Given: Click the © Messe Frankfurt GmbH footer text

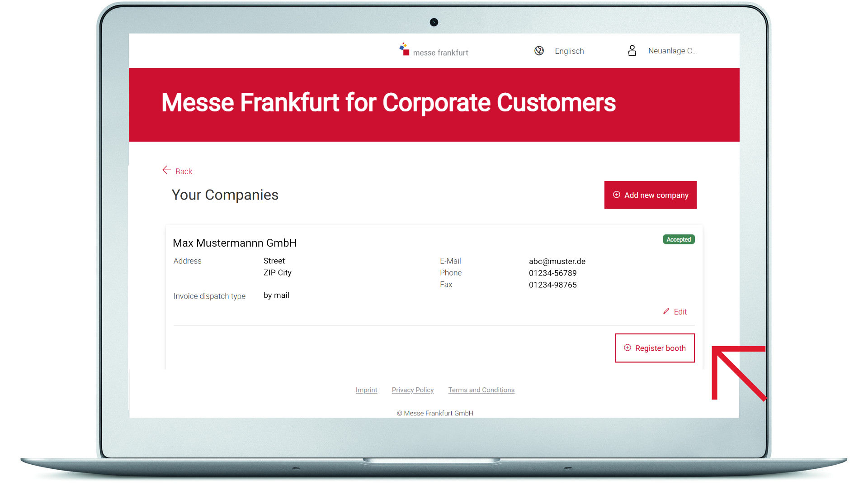Looking at the screenshot, I should 435,413.
